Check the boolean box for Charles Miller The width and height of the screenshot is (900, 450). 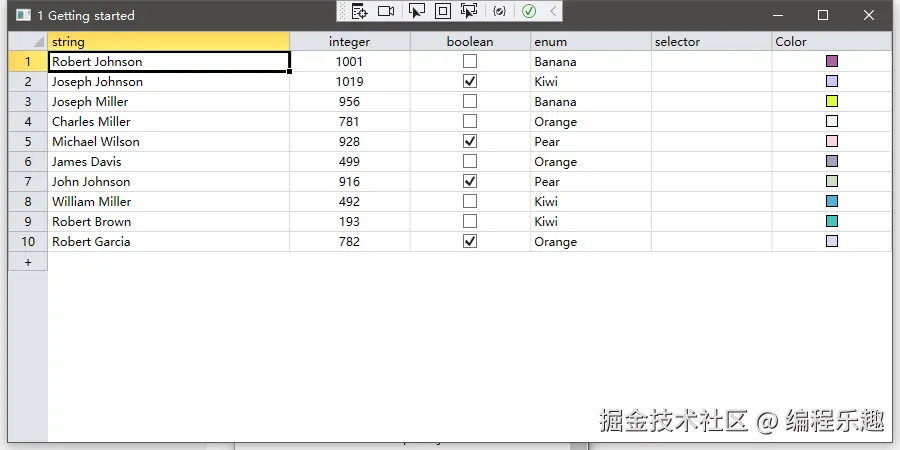(470, 122)
